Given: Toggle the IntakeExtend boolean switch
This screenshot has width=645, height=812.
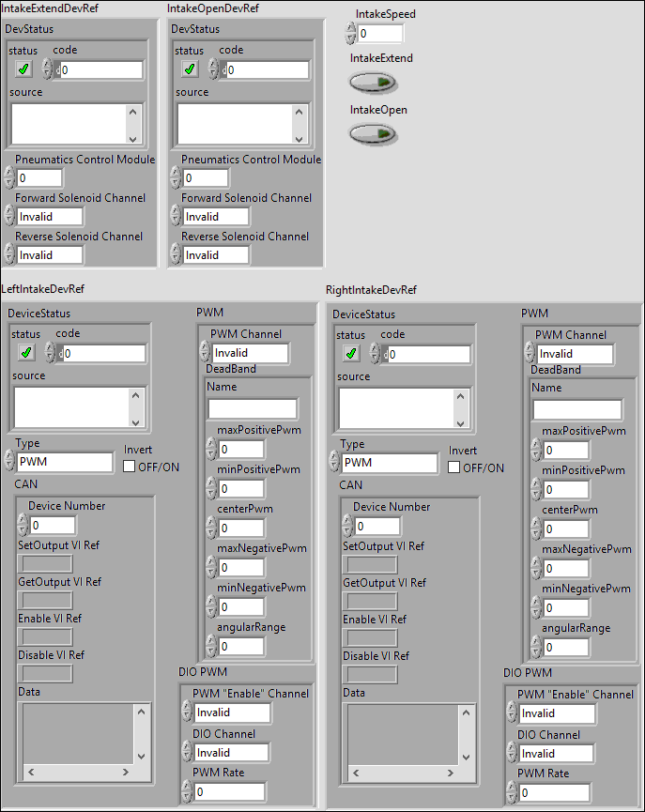Looking at the screenshot, I should [x=373, y=82].
